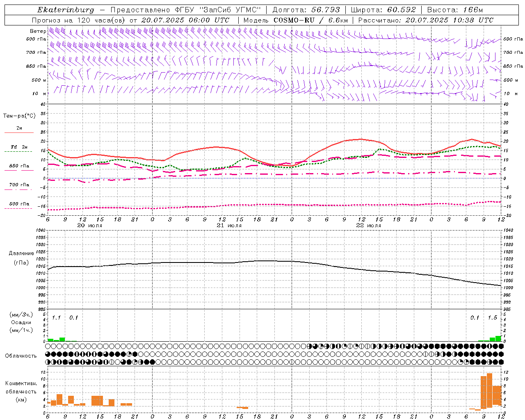Image resolution: width=525 pixels, height=420 pixels.
Task: Click the 'Модель COSMO-RU / 6.6км' label
Action: (x=295, y=20)
